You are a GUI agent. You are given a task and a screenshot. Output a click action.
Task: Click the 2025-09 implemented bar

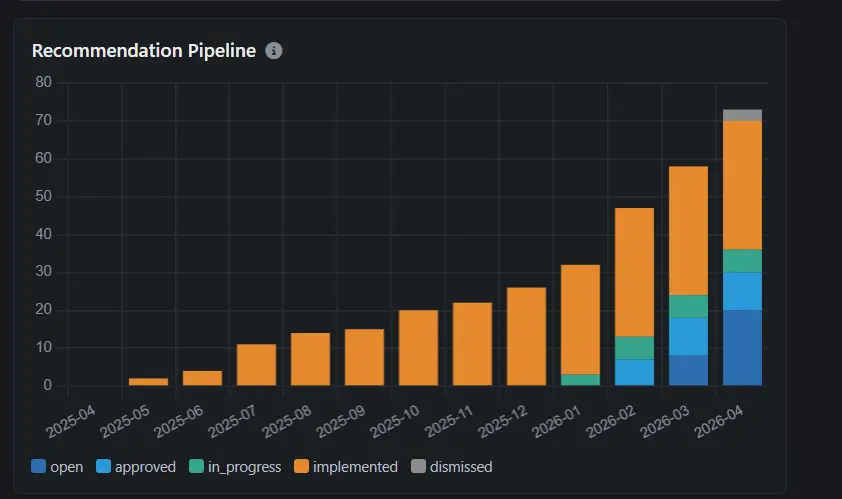[x=364, y=357]
